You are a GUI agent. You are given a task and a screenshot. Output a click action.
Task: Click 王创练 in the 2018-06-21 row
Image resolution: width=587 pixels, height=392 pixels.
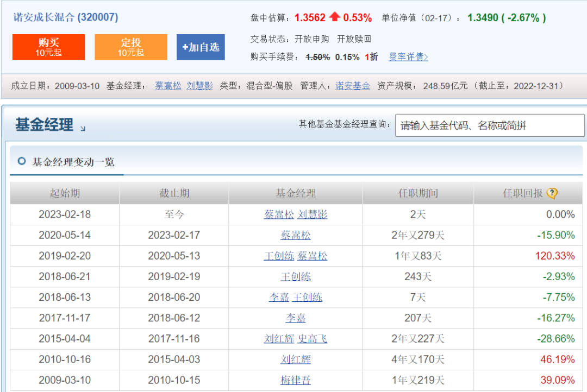coord(296,277)
